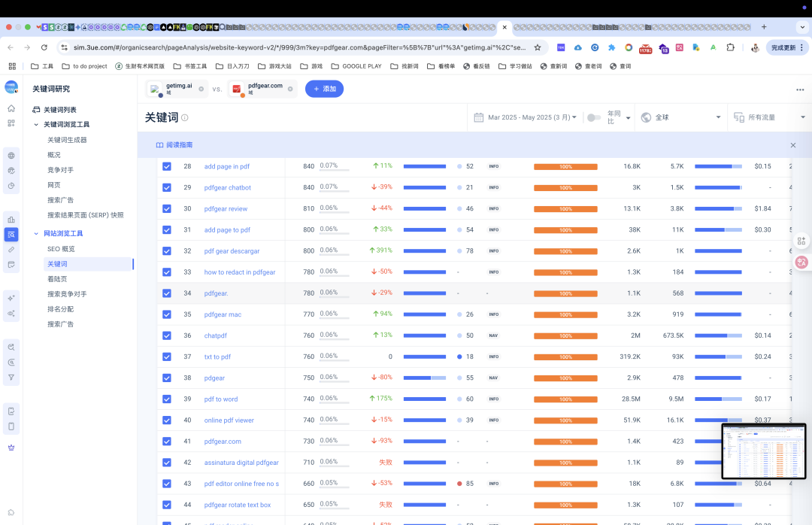
Task: Close the 阅读指南 banner
Action: [793, 145]
